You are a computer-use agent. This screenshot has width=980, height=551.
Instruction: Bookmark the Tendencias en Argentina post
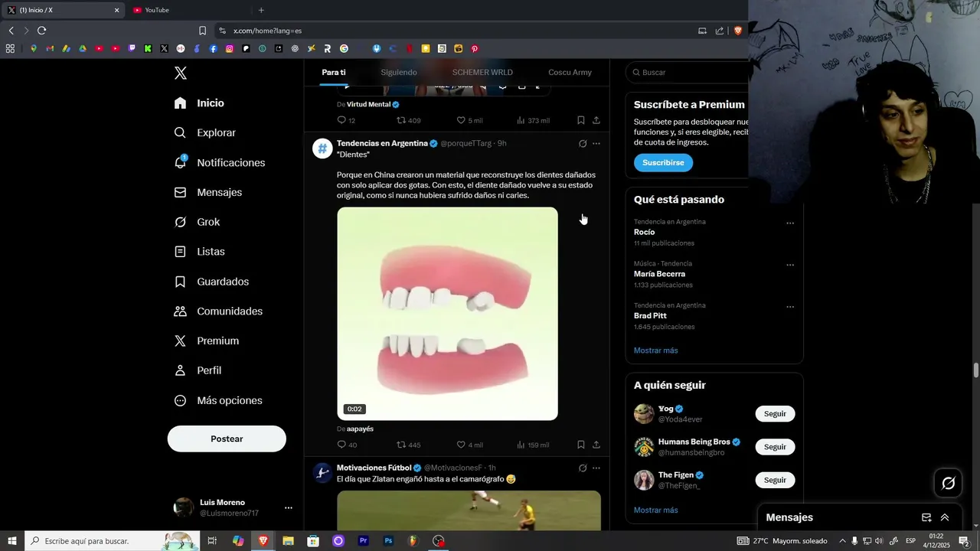click(x=581, y=445)
